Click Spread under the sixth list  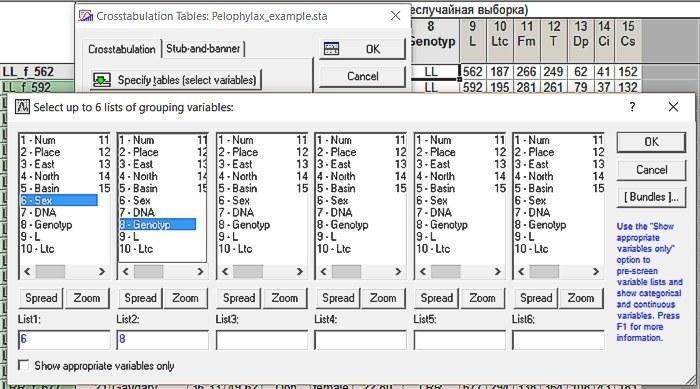coord(536,298)
